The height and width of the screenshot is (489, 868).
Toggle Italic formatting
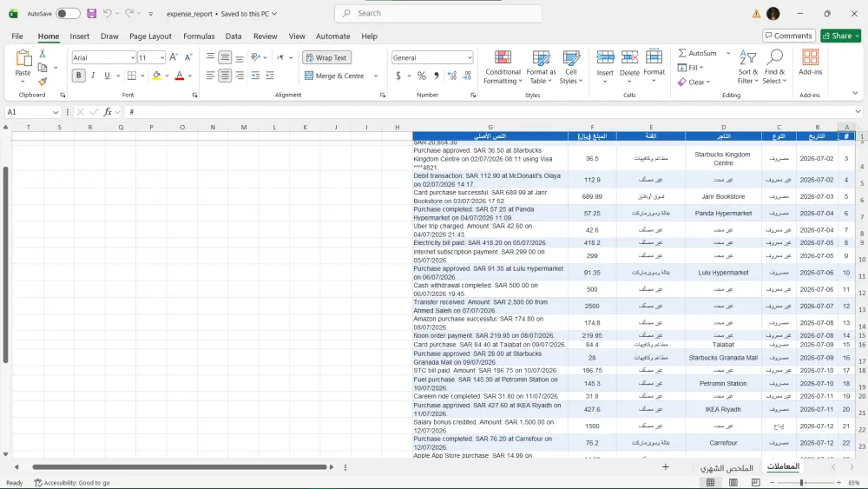(x=93, y=76)
